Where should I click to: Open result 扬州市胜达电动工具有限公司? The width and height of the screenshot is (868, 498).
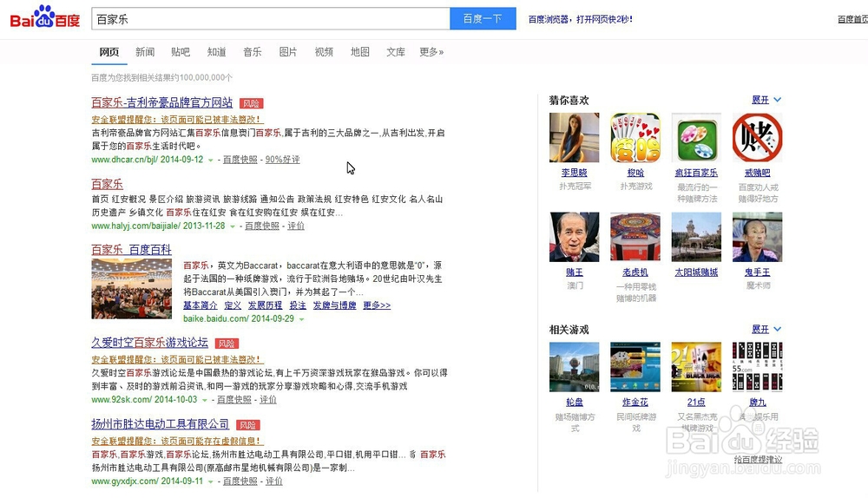[161, 424]
